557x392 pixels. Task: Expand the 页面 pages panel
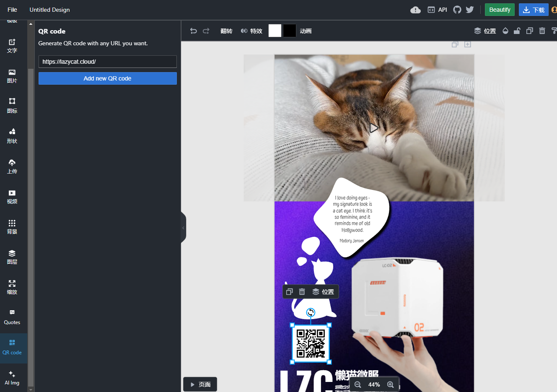(x=200, y=384)
